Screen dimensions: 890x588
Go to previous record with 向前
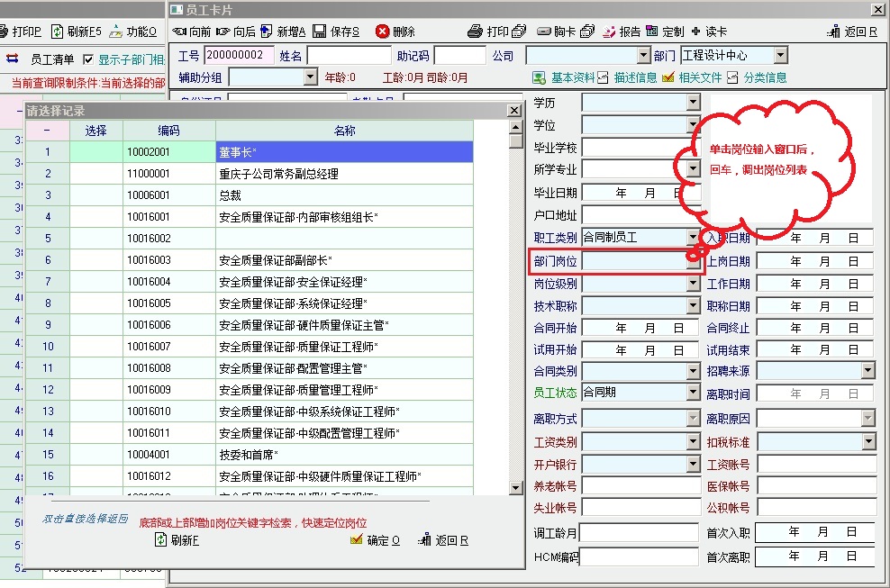coord(179,32)
